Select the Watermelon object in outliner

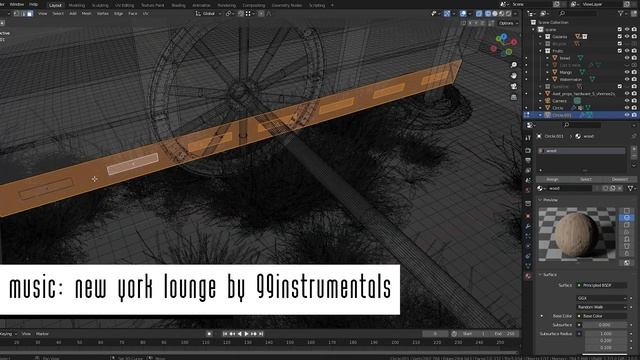[570, 79]
